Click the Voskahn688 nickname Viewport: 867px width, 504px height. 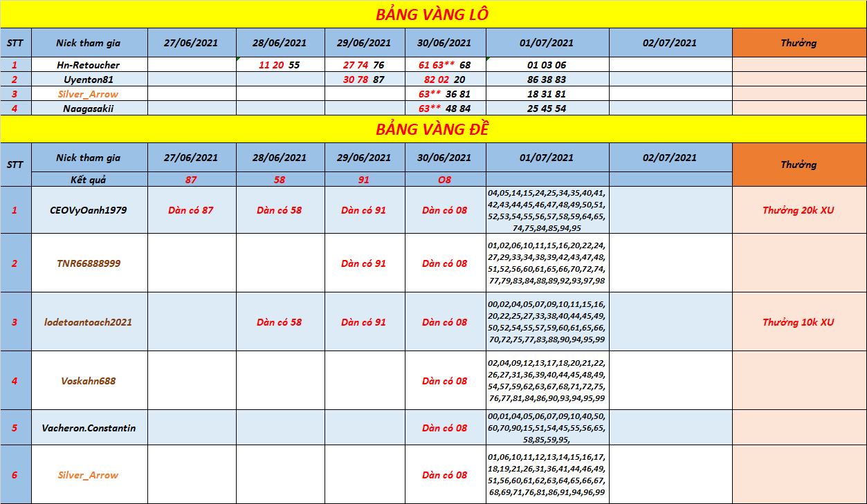(89, 381)
